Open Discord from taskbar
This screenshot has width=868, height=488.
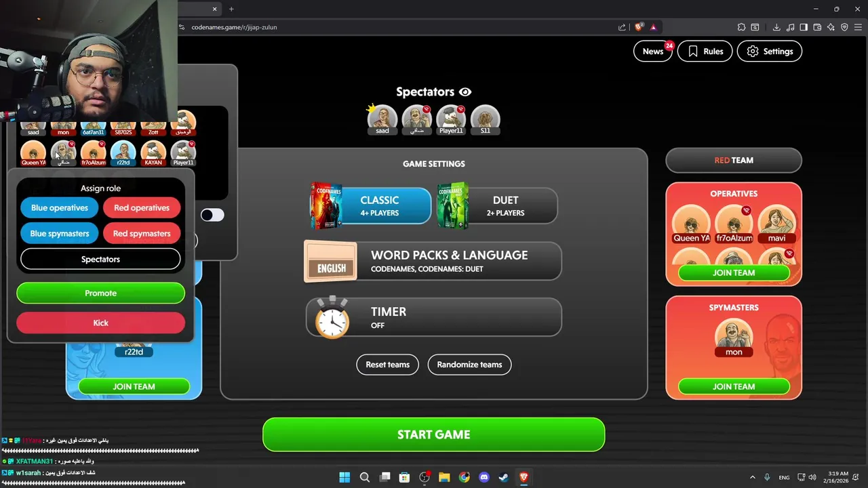click(x=484, y=477)
